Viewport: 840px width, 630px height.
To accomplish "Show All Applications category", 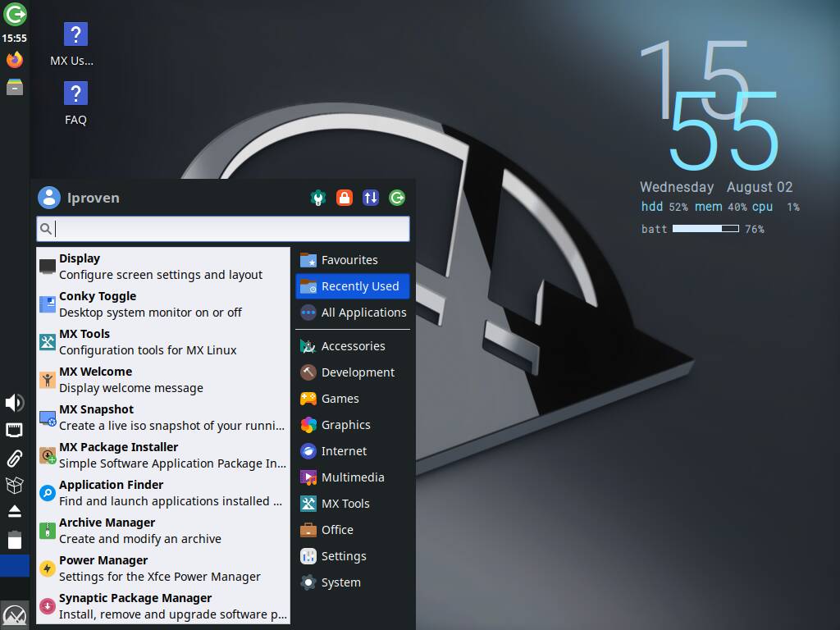I will 353,313.
